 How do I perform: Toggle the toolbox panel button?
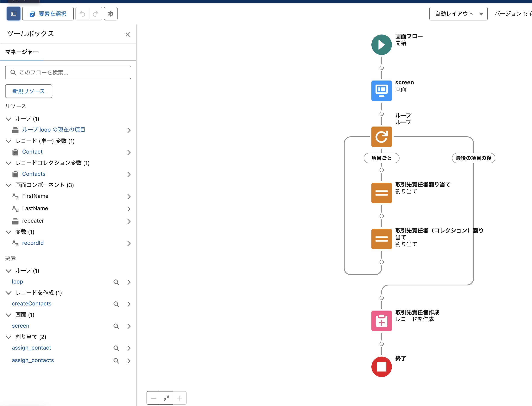click(x=14, y=14)
